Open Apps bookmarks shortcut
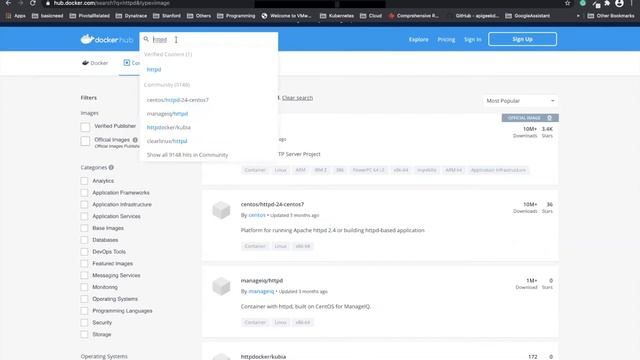This screenshot has width=640, height=360. pos(16,16)
